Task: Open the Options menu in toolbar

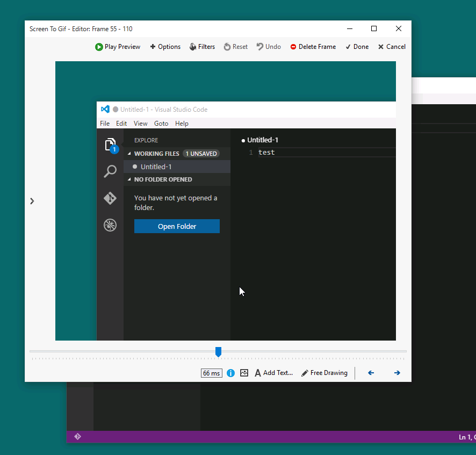Action: pos(165,47)
